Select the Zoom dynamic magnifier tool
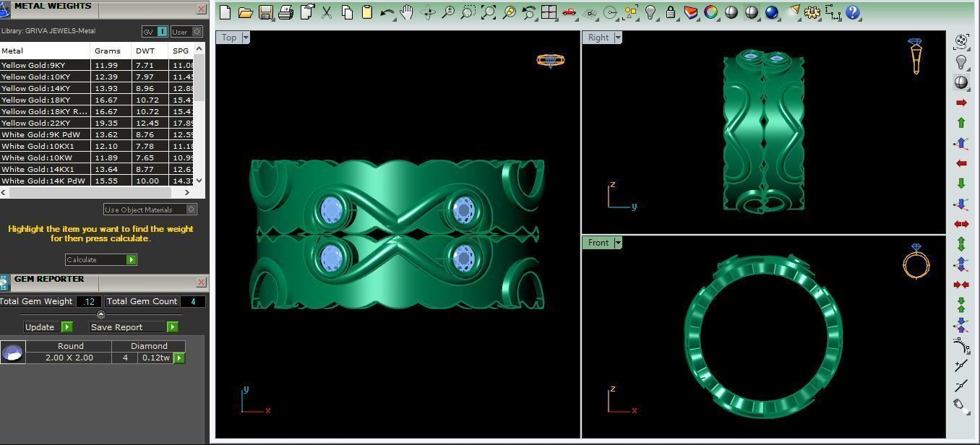980x445 pixels. coord(448,12)
